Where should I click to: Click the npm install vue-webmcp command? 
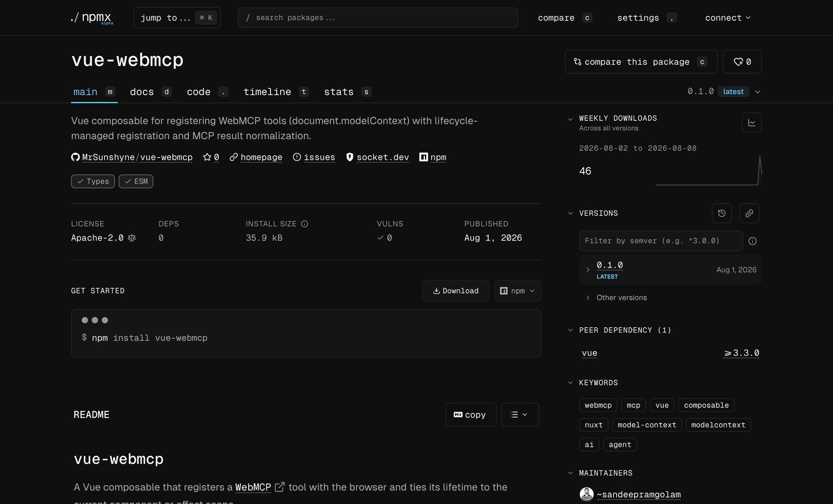(x=150, y=338)
